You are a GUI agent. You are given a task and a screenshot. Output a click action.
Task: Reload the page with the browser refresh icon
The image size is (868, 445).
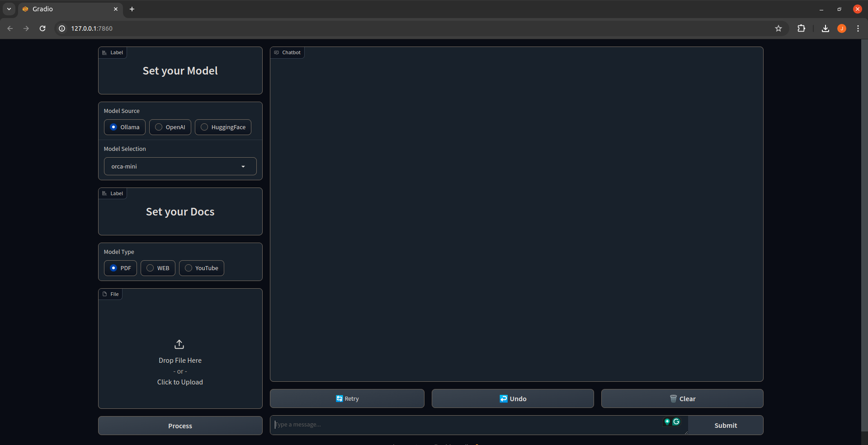coord(42,28)
